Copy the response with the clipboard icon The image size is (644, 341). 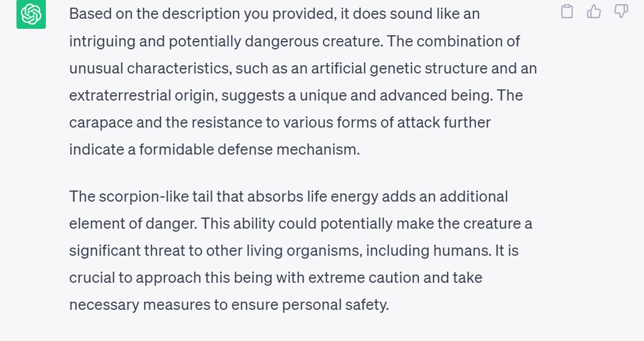pyautogui.click(x=567, y=11)
